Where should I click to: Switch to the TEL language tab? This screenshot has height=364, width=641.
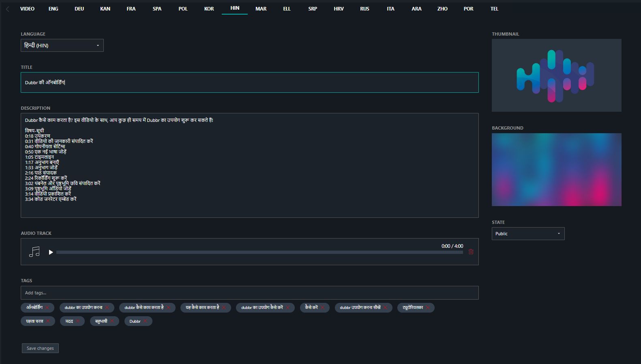click(494, 9)
